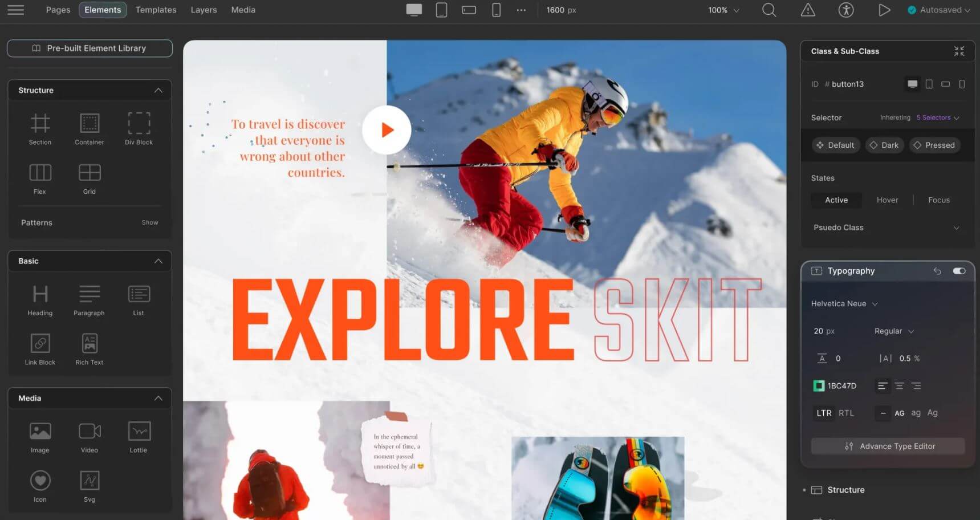980x520 pixels.
Task: Switch to the Layers tab
Action: click(x=204, y=10)
